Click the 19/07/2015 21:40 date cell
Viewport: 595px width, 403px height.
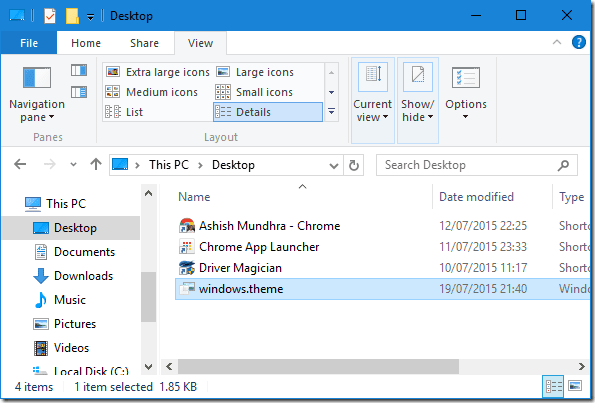pos(483,289)
